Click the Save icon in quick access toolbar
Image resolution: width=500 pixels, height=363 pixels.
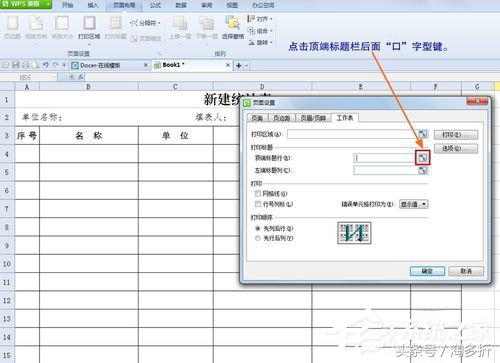[16, 65]
